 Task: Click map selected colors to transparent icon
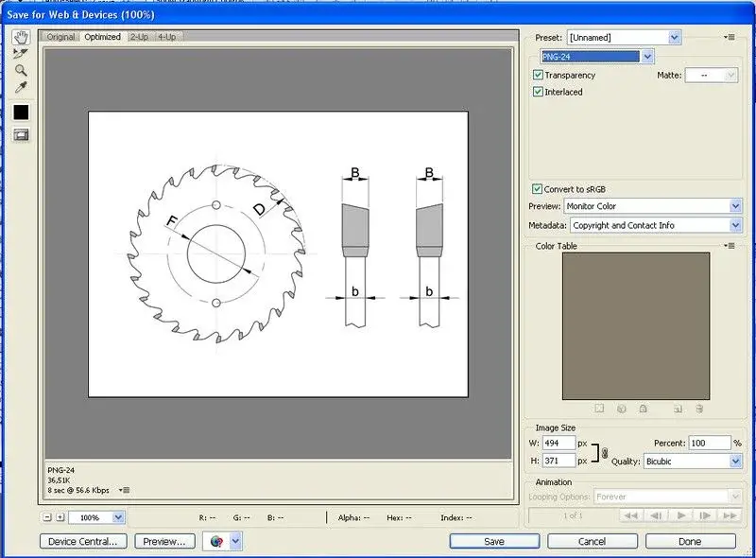[x=599, y=409]
